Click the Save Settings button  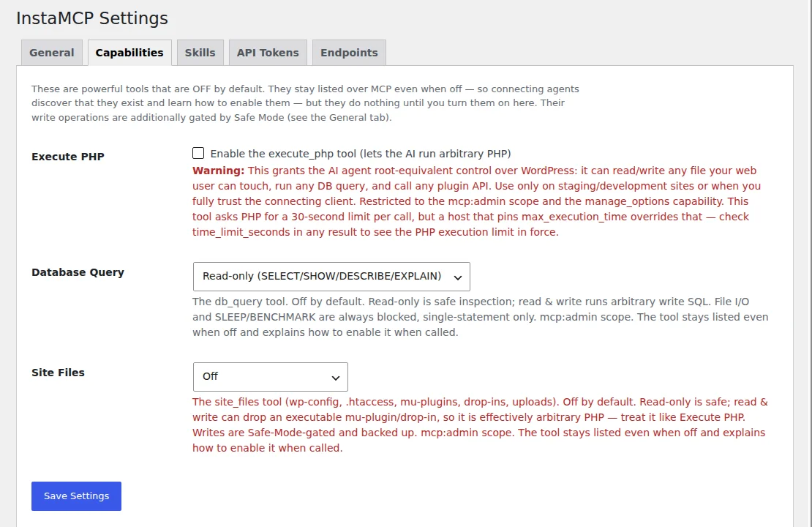76,496
